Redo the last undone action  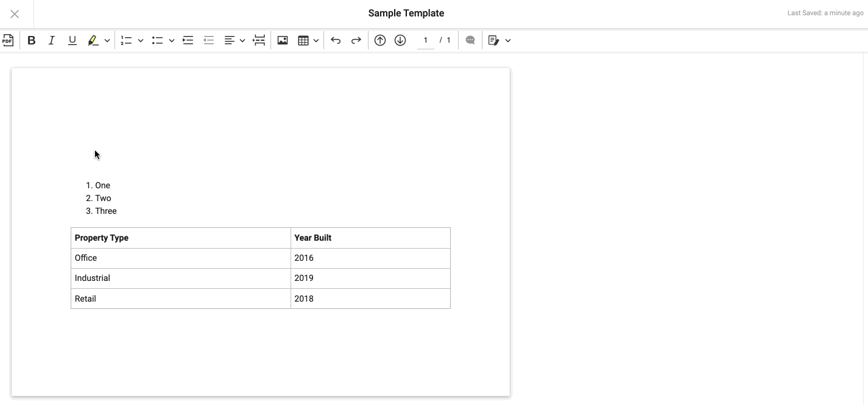tap(356, 40)
